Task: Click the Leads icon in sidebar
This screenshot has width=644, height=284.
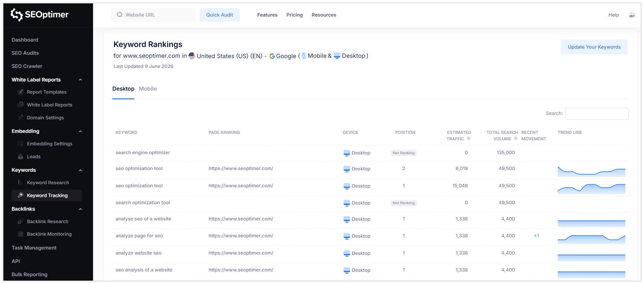Action: point(21,157)
